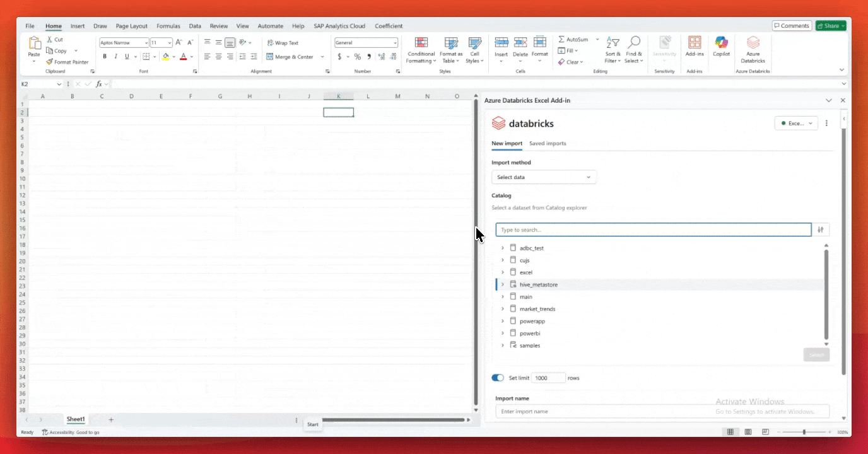Switch to the Saved imports tab
The width and height of the screenshot is (868, 454).
(547, 143)
